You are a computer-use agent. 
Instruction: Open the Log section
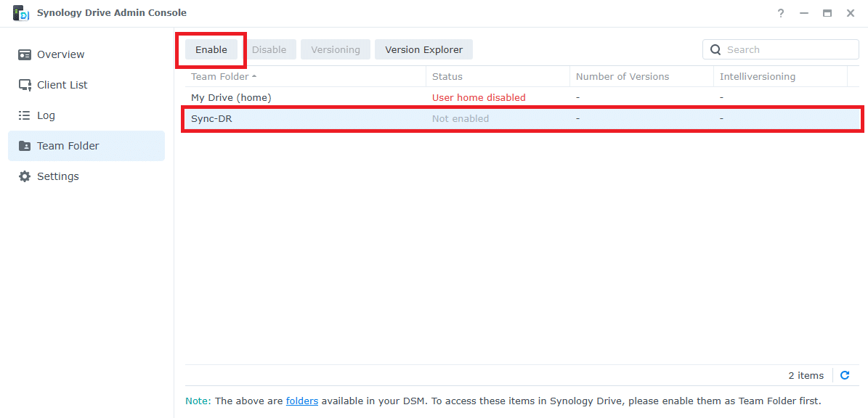[86, 115]
